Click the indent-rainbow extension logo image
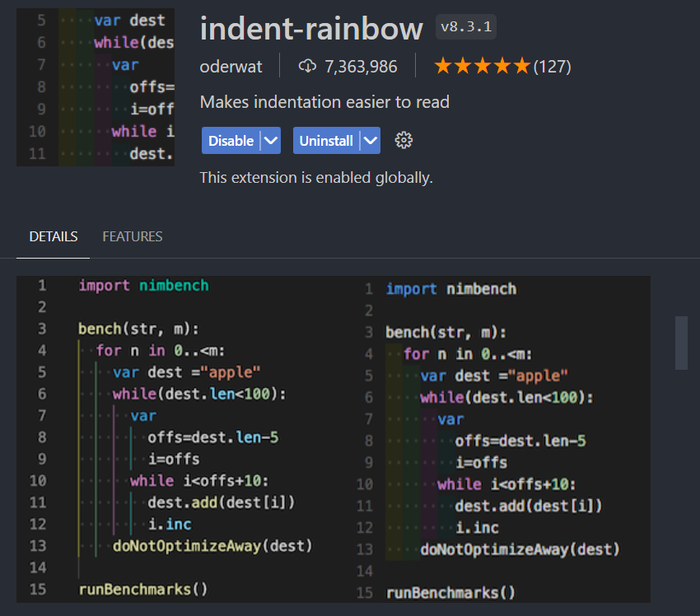 coord(96,86)
